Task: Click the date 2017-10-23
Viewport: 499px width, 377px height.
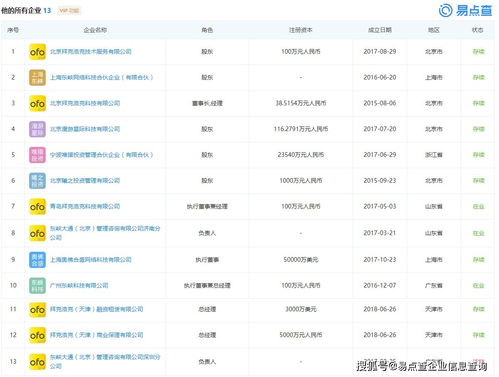Action: pos(380,260)
